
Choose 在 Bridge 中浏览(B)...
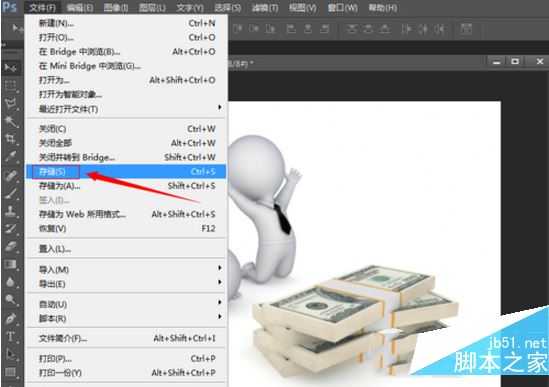126,52
